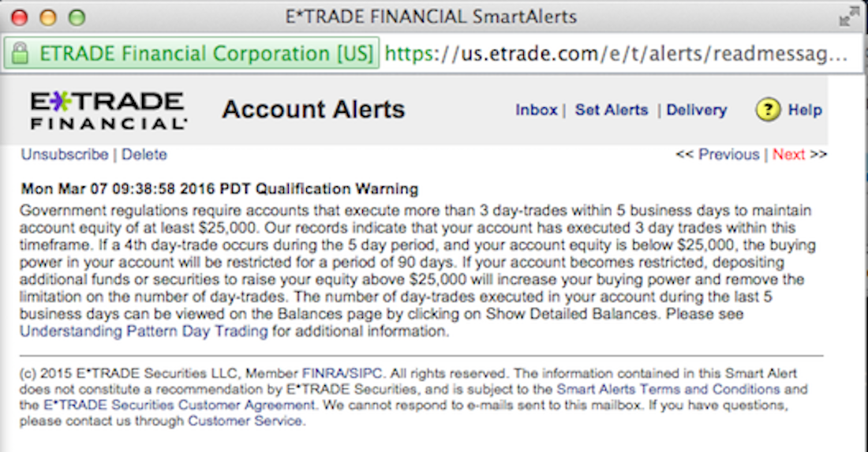This screenshot has width=868, height=452.
Task: Click the Help text link
Action: click(x=805, y=110)
